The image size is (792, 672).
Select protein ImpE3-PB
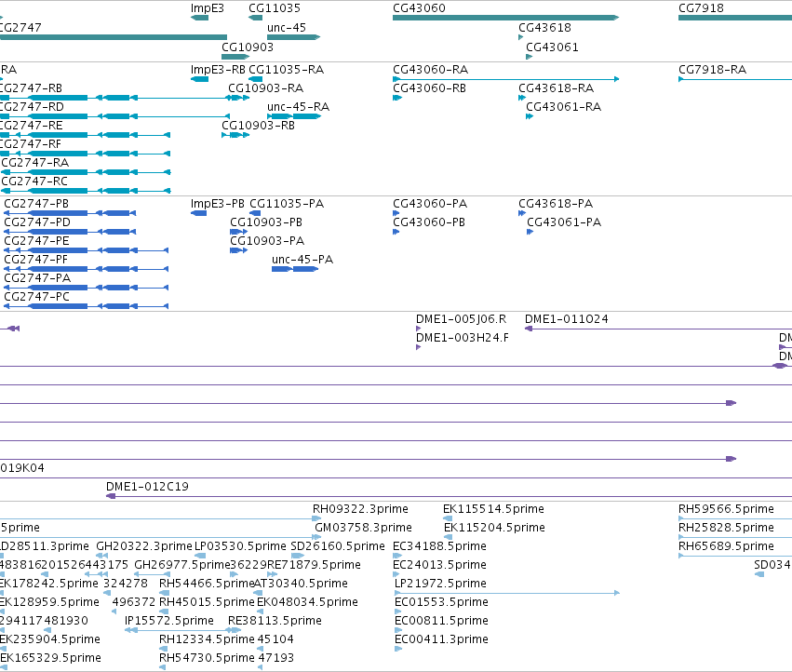198,213
